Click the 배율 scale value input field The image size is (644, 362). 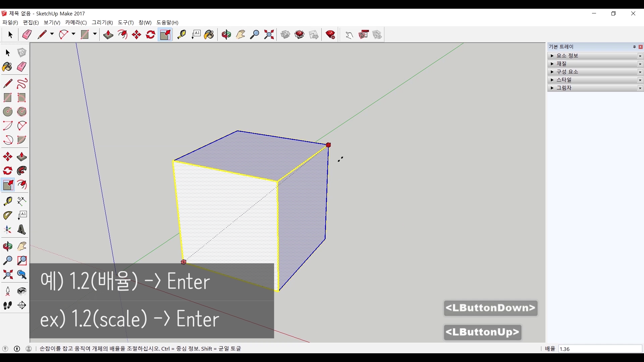coord(600,349)
